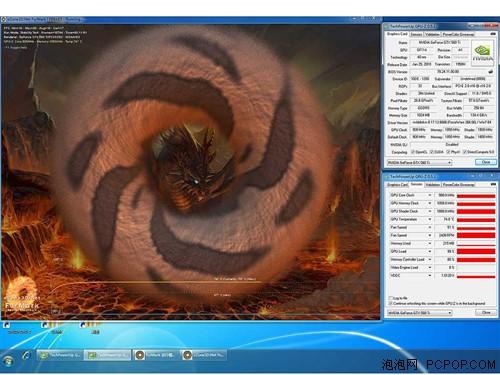
Task: Switch to the Validation tab in Sensors window
Action: [x=433, y=184]
